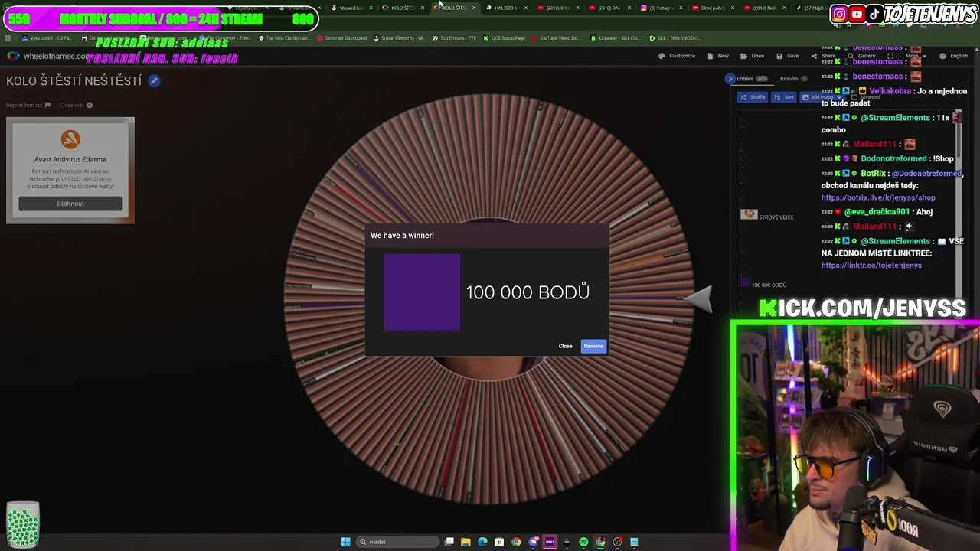Open Streamer Dashboard bookmark

pos(342,37)
